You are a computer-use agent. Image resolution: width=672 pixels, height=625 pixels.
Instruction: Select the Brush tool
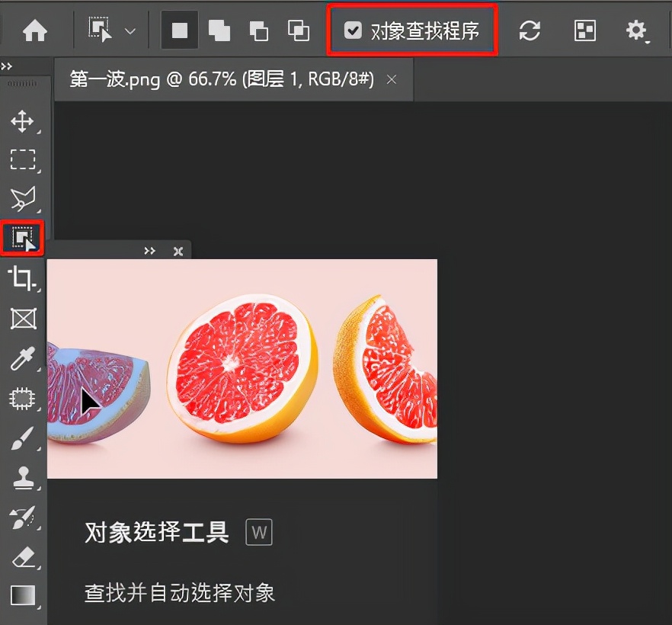pyautogui.click(x=23, y=438)
